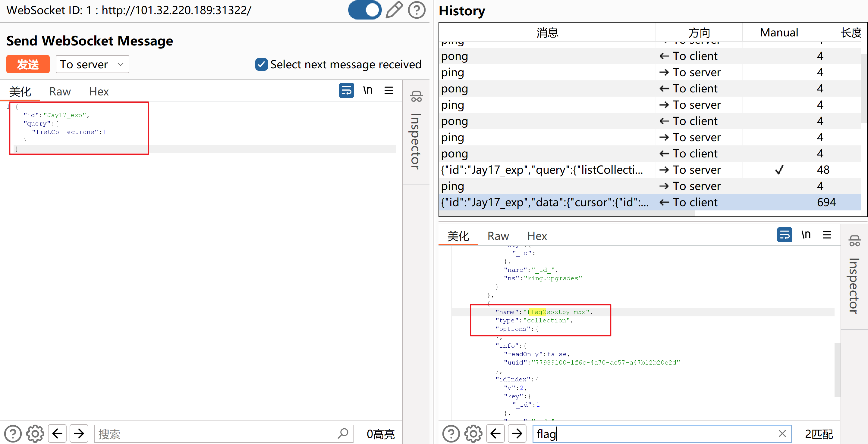Screen dimensions: 868x444
Task: Disable the WebSocket connection toggle
Action: 364,10
